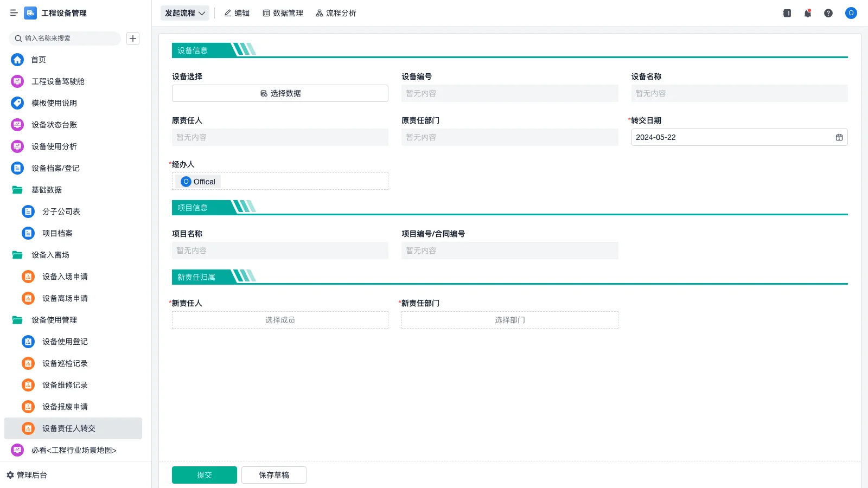Click the plus icon next to search

[133, 38]
